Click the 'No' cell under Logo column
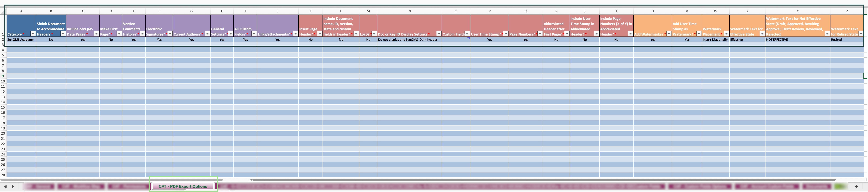 pos(368,40)
